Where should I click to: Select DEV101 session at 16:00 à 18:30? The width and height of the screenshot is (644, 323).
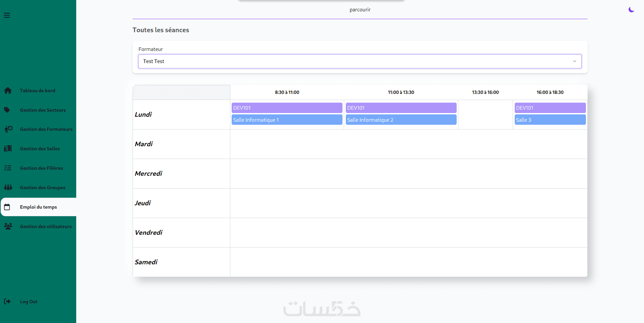[550, 108]
